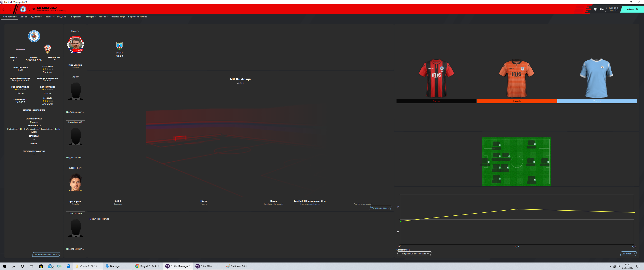The image size is (644, 270).
Task: Open the Igor Jugovic name link
Action: coord(75,202)
